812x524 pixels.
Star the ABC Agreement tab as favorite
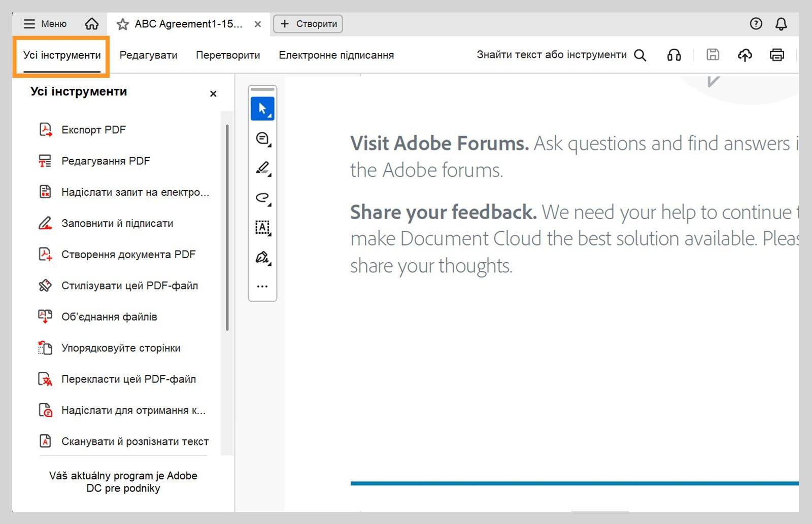(x=122, y=24)
